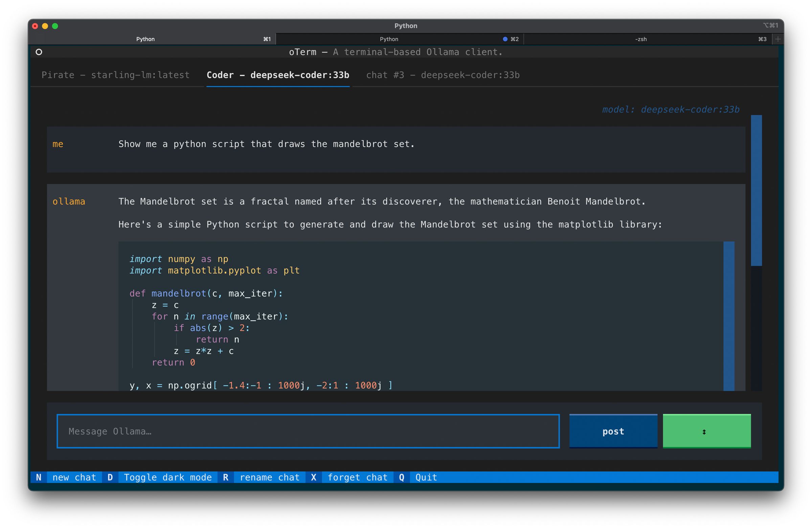Rename the current chat
Screen dimensions: 812x528
click(x=270, y=477)
